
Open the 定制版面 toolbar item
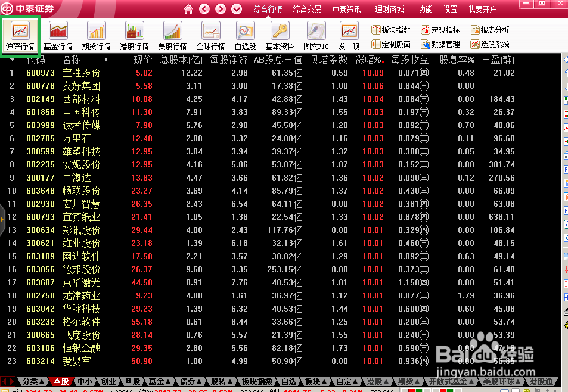click(x=391, y=44)
